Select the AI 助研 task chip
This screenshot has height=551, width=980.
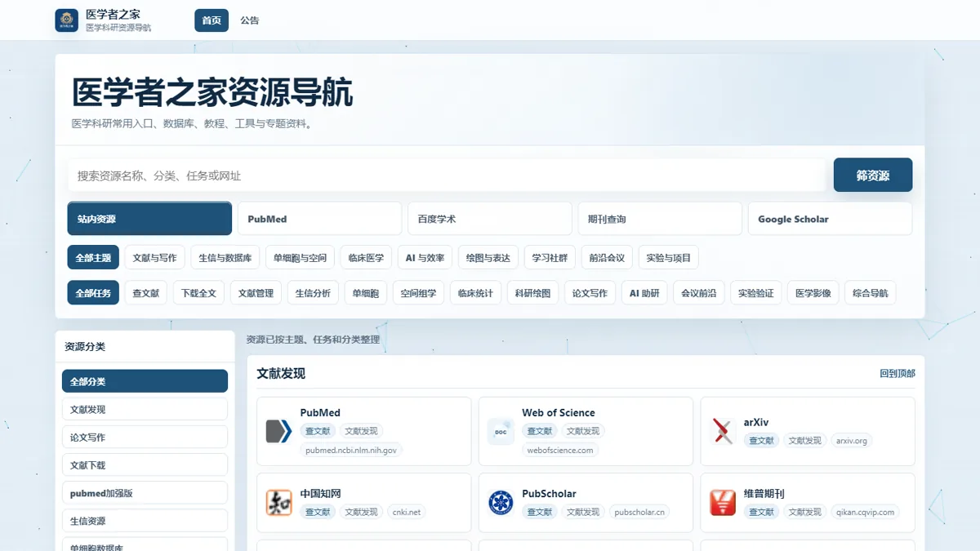click(644, 293)
